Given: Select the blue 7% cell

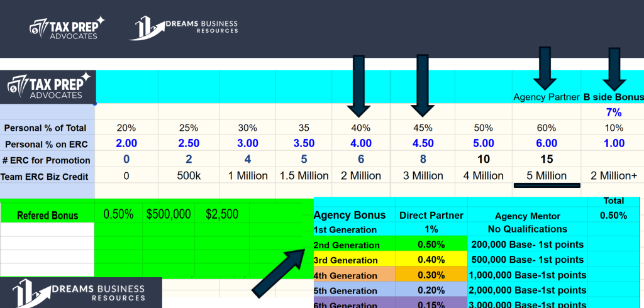Looking at the screenshot, I should [613, 113].
